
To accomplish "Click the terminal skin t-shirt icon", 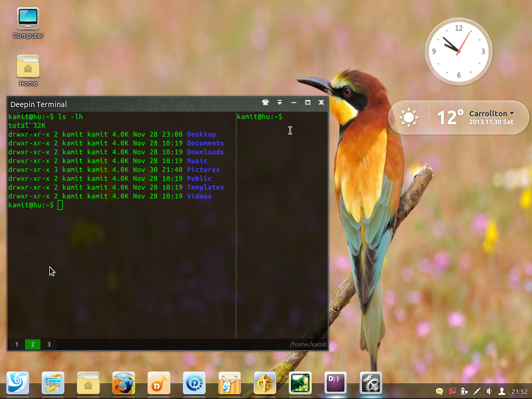I will 265,102.
